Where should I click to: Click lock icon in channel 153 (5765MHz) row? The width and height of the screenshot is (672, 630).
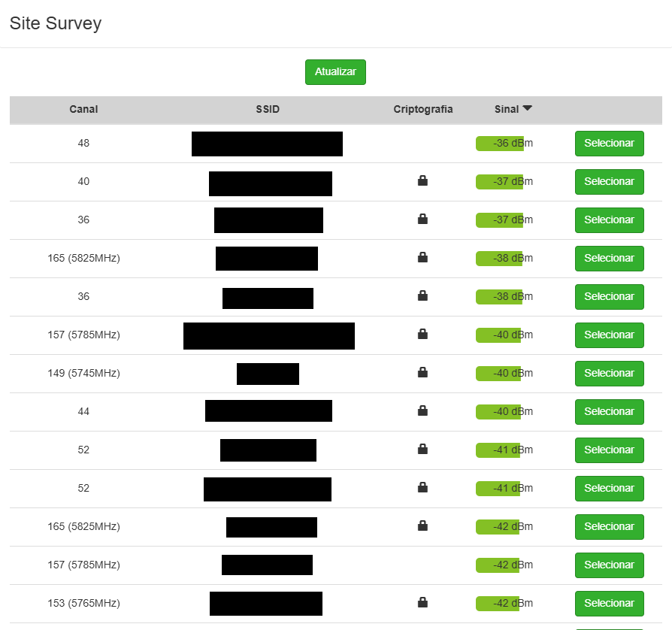tap(422, 603)
